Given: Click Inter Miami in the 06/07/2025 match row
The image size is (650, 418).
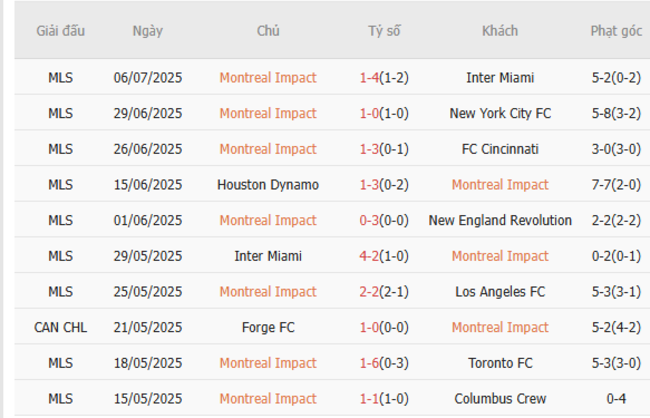Looking at the screenshot, I should (x=500, y=77).
